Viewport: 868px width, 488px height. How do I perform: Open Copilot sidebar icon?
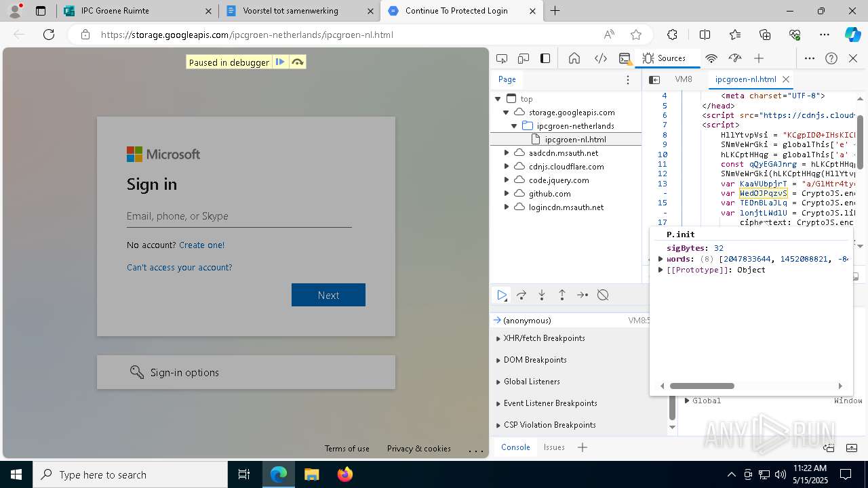click(x=852, y=35)
